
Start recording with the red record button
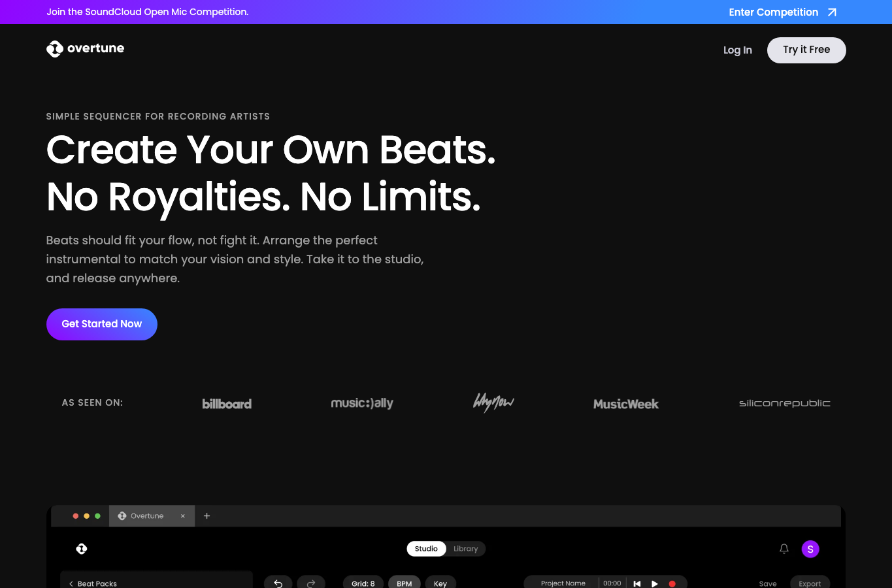672,583
